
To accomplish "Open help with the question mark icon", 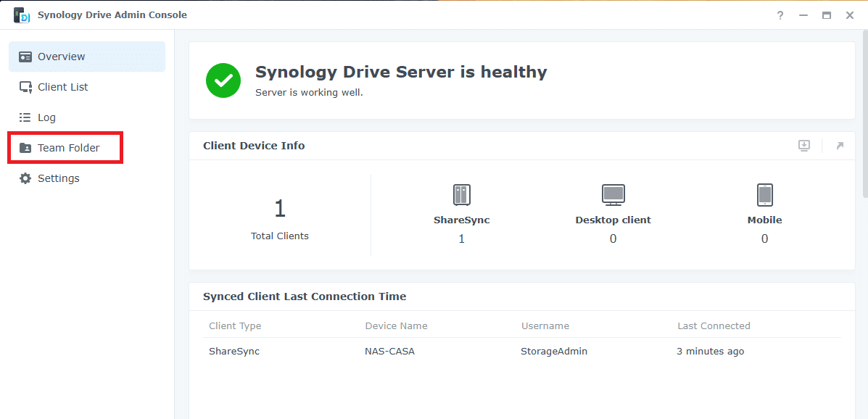I will [x=780, y=15].
